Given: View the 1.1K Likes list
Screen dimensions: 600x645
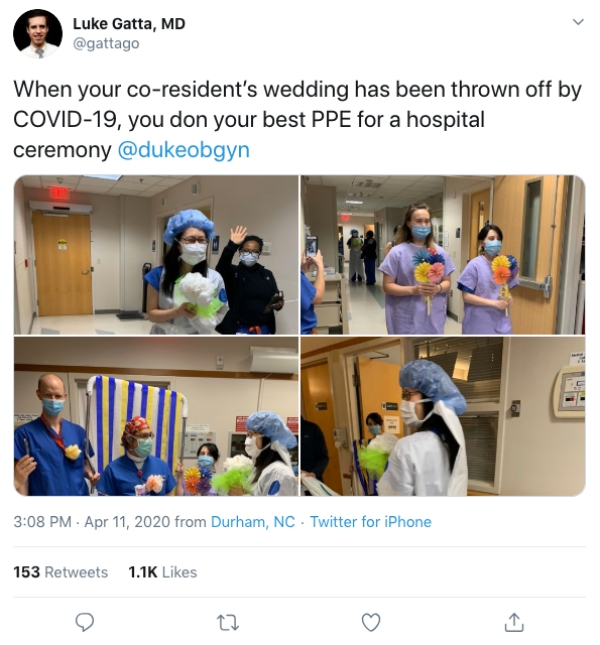Looking at the screenshot, I should pyautogui.click(x=162, y=572).
